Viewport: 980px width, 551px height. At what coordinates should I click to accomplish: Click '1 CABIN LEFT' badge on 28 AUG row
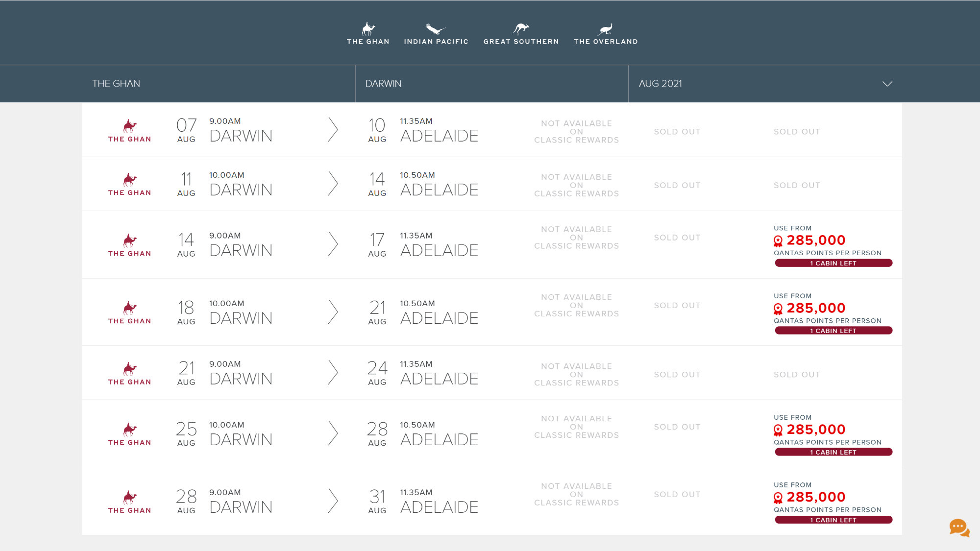pos(833,520)
